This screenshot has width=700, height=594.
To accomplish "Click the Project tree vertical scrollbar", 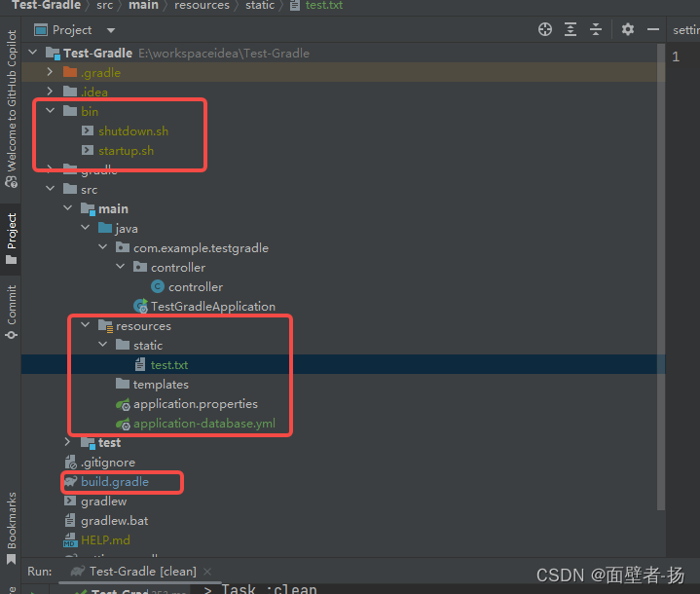I will (x=661, y=277).
